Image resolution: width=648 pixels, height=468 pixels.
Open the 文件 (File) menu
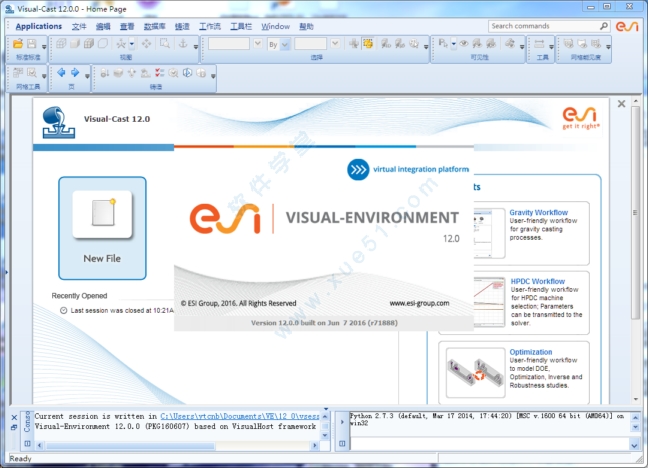(79, 26)
